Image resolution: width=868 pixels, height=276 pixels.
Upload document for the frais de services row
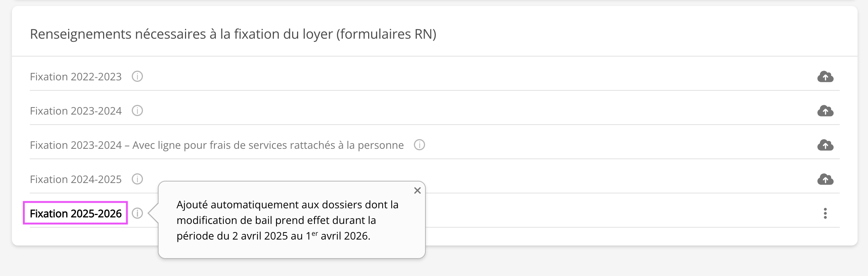click(x=825, y=145)
